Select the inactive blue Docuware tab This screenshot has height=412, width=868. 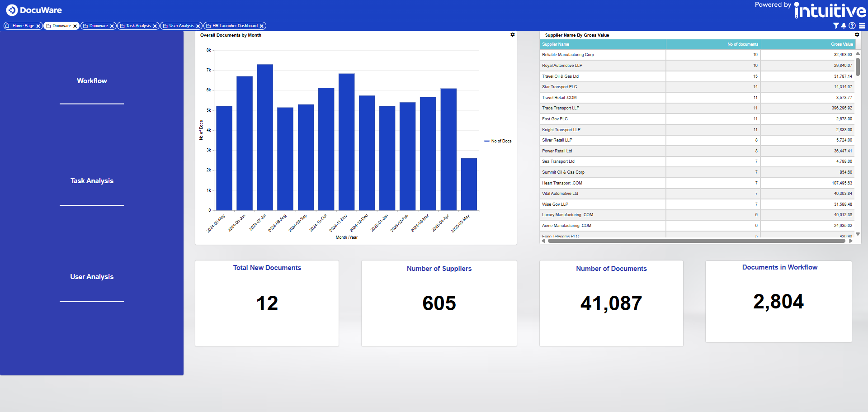point(99,26)
